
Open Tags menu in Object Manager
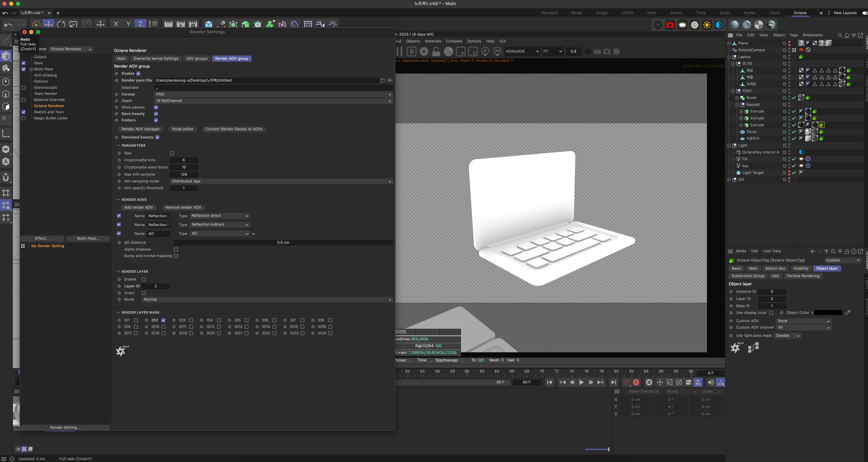794,35
